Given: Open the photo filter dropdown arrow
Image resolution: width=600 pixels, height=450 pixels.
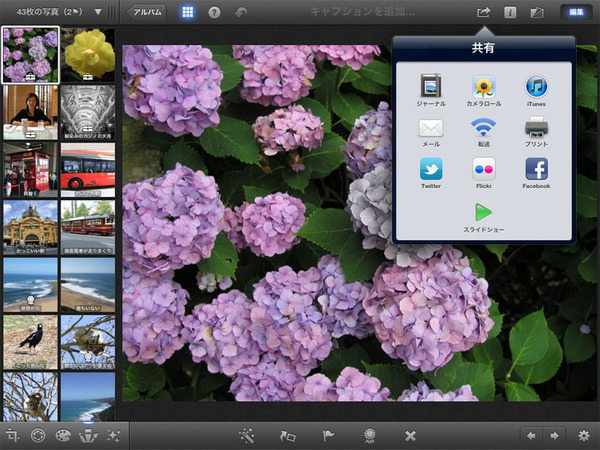Looking at the screenshot, I should [x=98, y=12].
